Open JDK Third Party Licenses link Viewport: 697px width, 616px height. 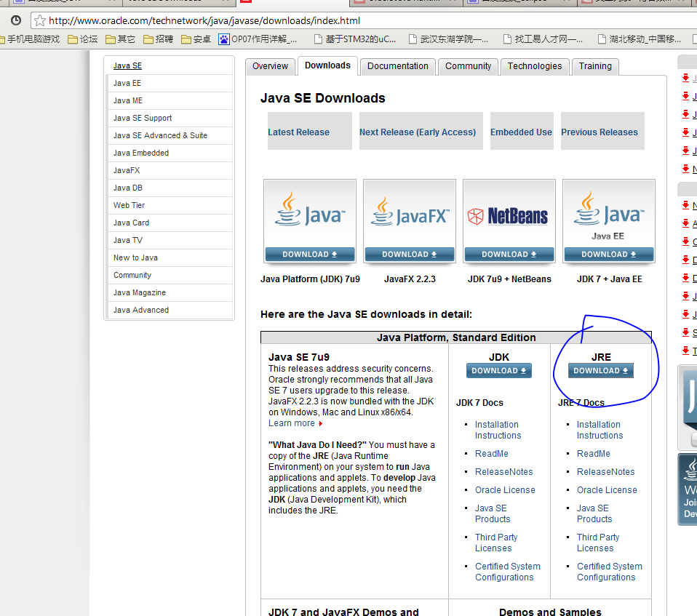[496, 543]
